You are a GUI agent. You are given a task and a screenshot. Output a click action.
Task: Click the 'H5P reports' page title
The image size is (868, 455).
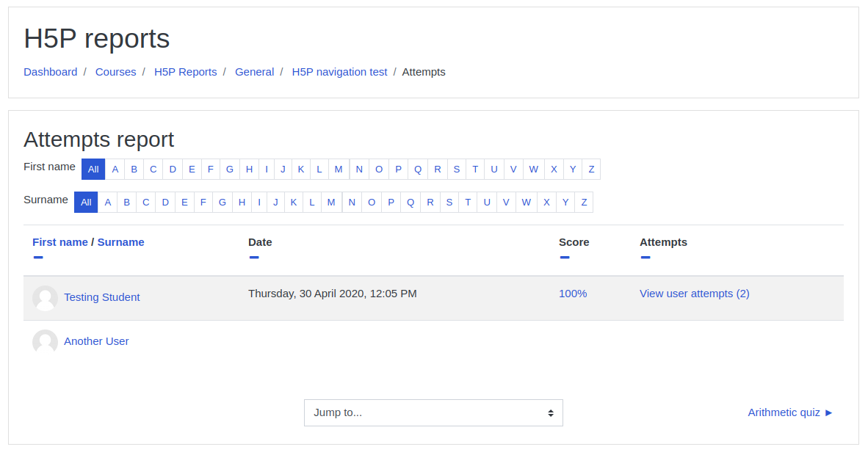97,39
